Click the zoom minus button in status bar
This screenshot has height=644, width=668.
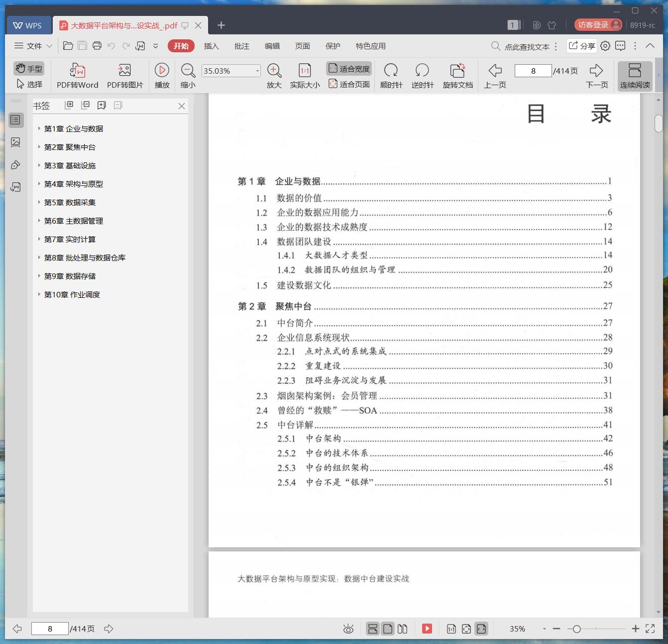[557, 629]
